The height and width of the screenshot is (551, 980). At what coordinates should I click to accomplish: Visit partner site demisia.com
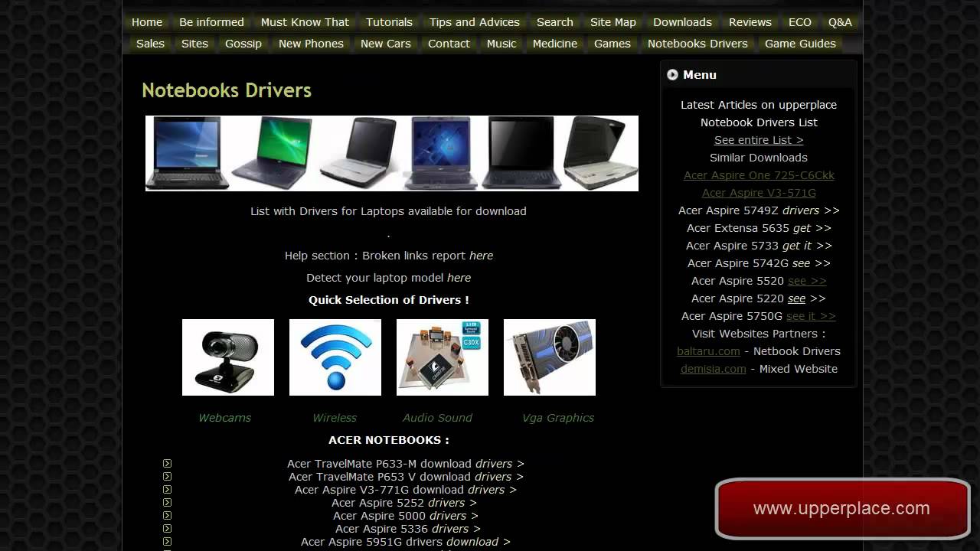[x=713, y=369]
